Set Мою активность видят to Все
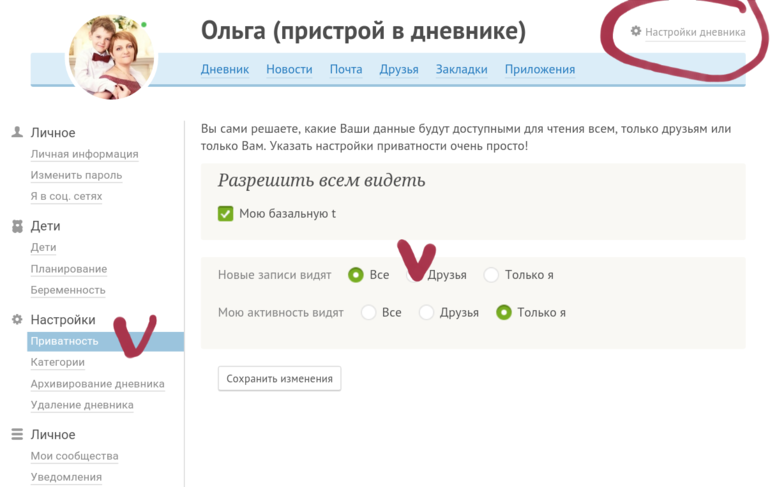This screenshot has width=770, height=487. 369,313
